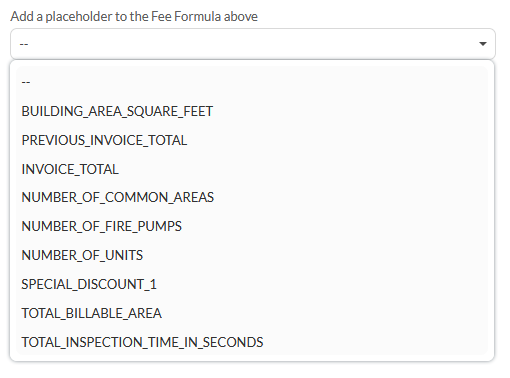510x378 pixels.
Task: Click empty area right of INVOICE_TOTAL row
Action: (x=303, y=169)
